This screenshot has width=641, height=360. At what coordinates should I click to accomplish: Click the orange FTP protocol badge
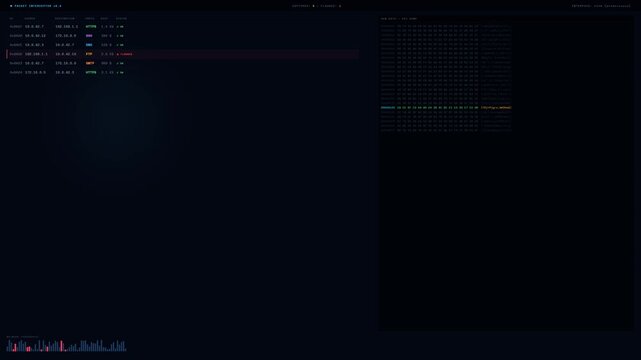89,54
